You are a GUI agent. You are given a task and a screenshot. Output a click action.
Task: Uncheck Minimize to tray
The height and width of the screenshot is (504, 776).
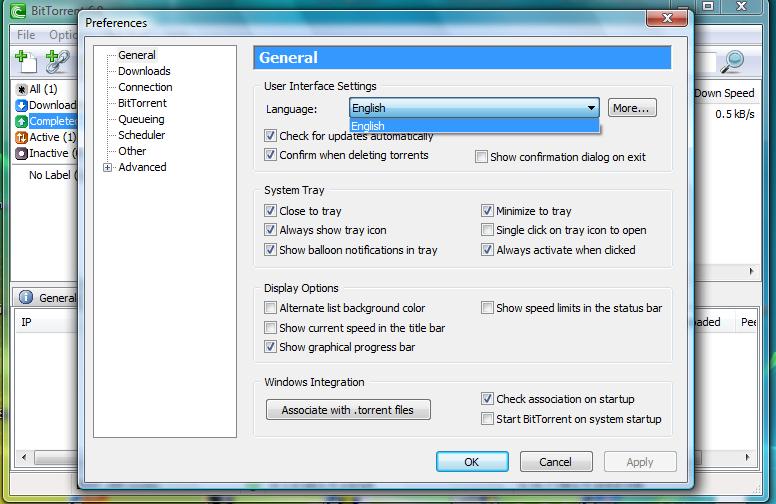tap(487, 210)
